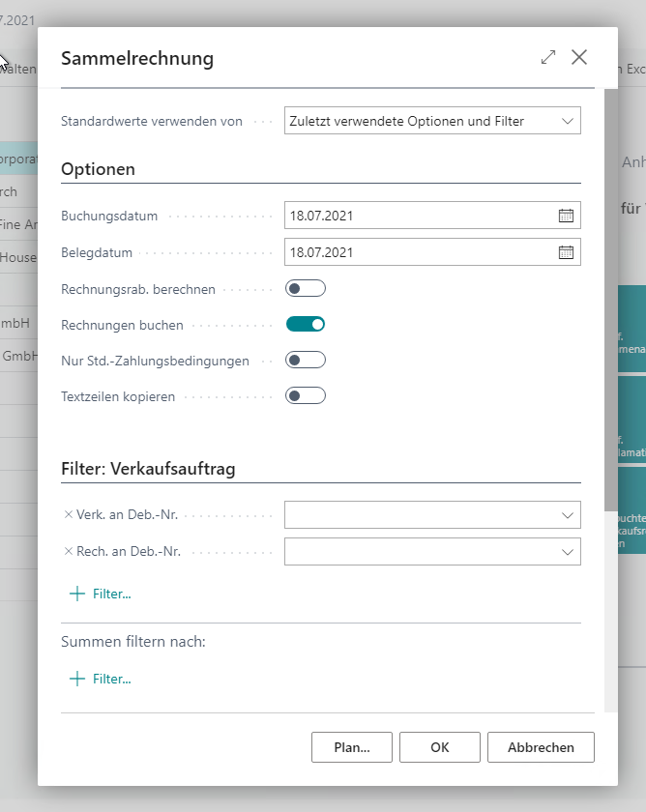This screenshot has height=812, width=646.
Task: Click the Buchungsdatum date field
Action: 432,216
